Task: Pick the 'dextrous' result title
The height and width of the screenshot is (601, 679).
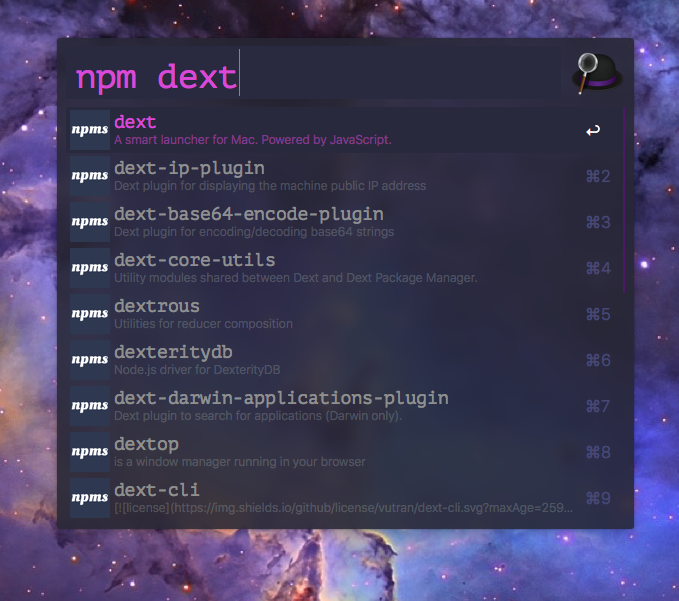Action: coord(157,306)
